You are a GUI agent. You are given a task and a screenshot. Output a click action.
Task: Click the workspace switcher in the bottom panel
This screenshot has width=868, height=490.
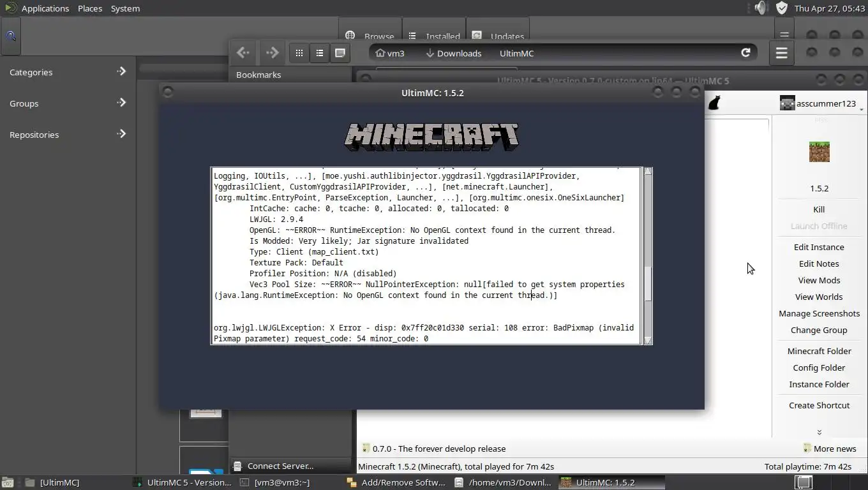(804, 482)
